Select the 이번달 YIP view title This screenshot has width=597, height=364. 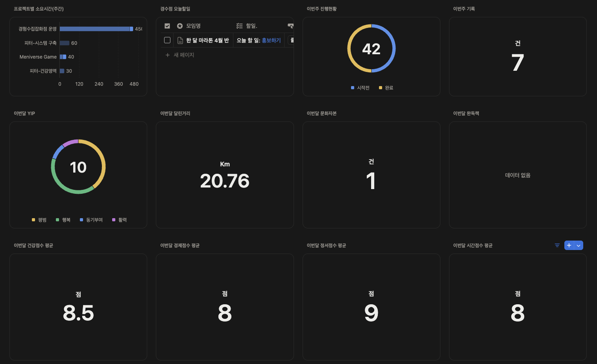click(24, 114)
